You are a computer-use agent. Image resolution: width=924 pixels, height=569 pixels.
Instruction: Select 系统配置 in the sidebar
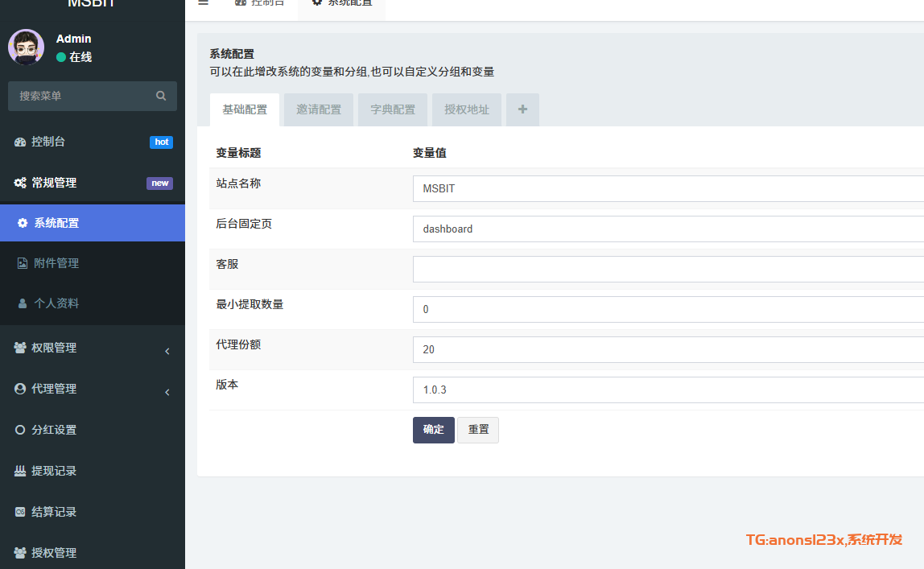coord(56,223)
